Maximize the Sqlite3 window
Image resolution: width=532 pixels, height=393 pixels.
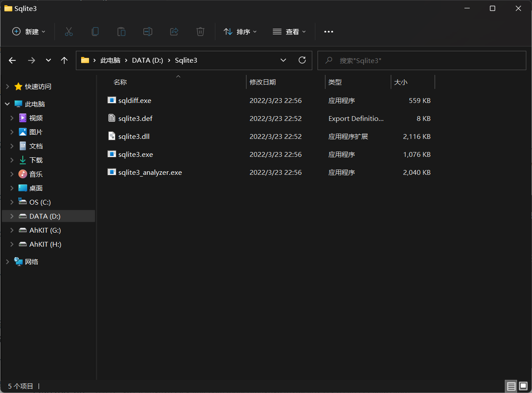(493, 8)
